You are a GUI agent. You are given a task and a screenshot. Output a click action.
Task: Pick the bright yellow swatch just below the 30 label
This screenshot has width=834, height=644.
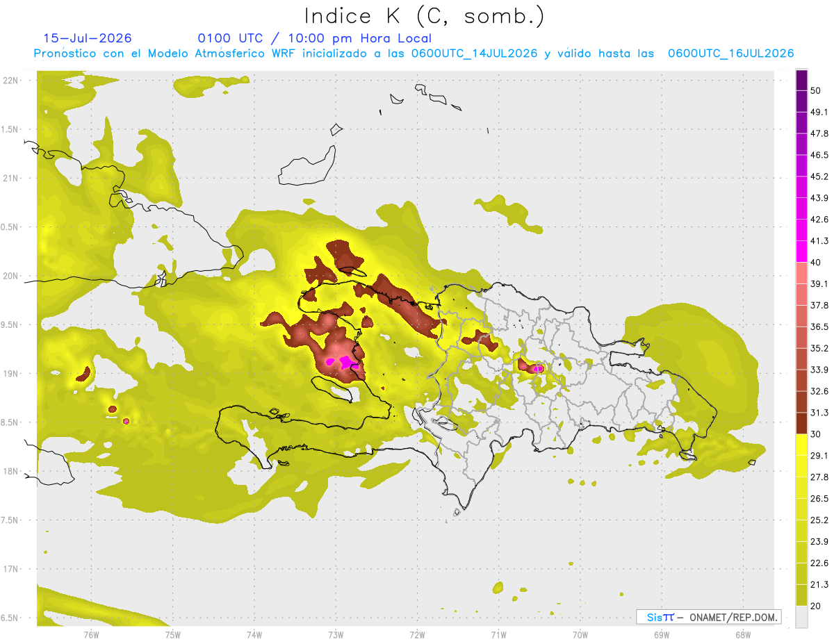[x=801, y=445]
